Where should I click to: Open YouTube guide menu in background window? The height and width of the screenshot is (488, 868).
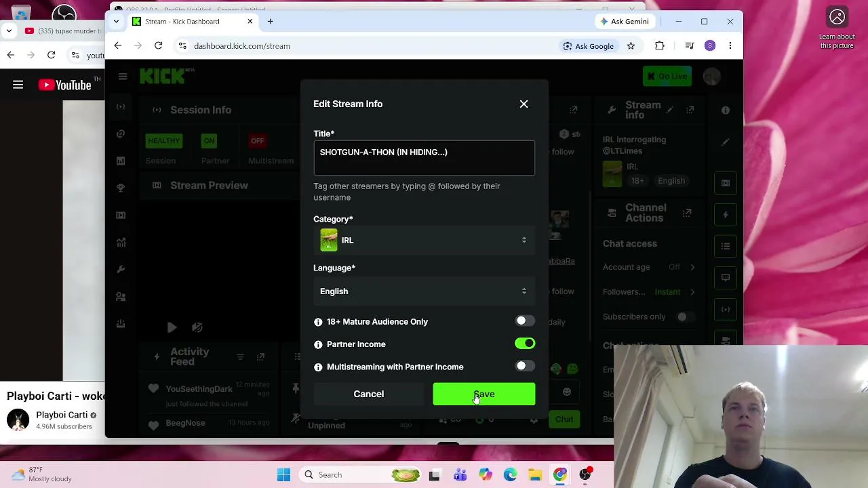[18, 85]
